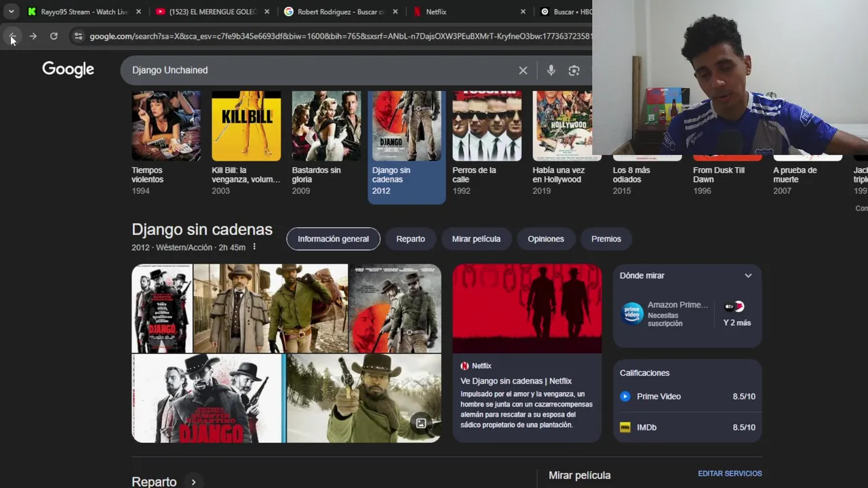This screenshot has width=868, height=488.
Task: Switch to the Netflix tab
Action: click(x=469, y=12)
